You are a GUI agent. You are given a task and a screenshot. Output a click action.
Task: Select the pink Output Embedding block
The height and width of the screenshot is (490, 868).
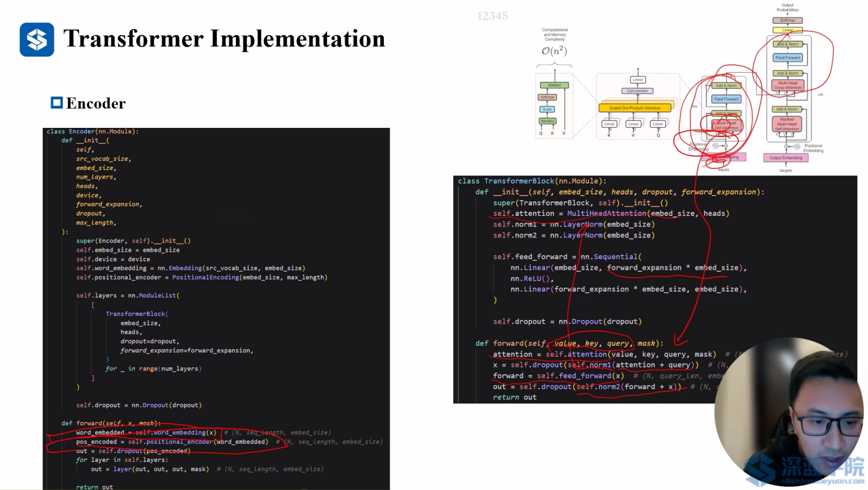coord(786,158)
